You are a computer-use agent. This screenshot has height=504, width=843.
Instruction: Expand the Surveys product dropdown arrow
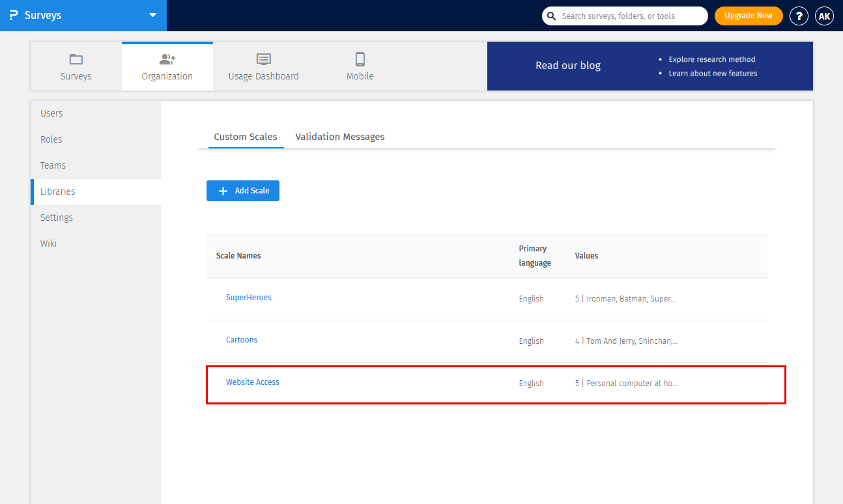[152, 15]
